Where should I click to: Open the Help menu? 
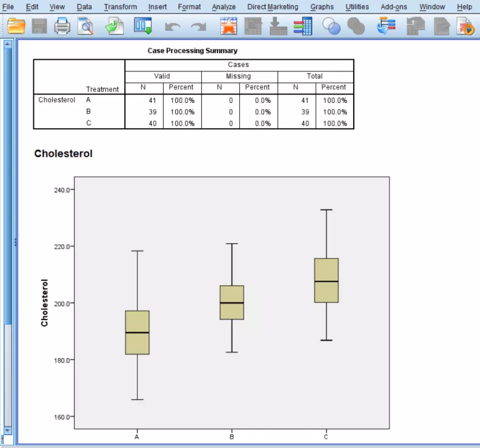[x=464, y=7]
